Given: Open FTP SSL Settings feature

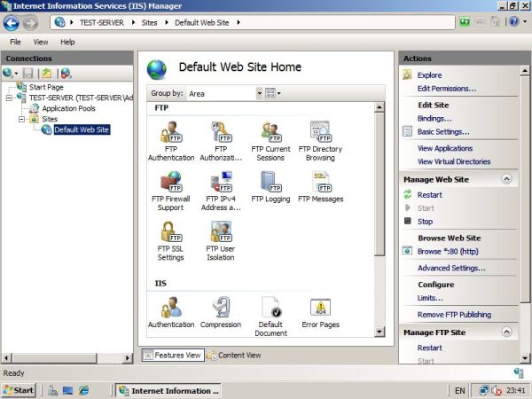Looking at the screenshot, I should 170,240.
